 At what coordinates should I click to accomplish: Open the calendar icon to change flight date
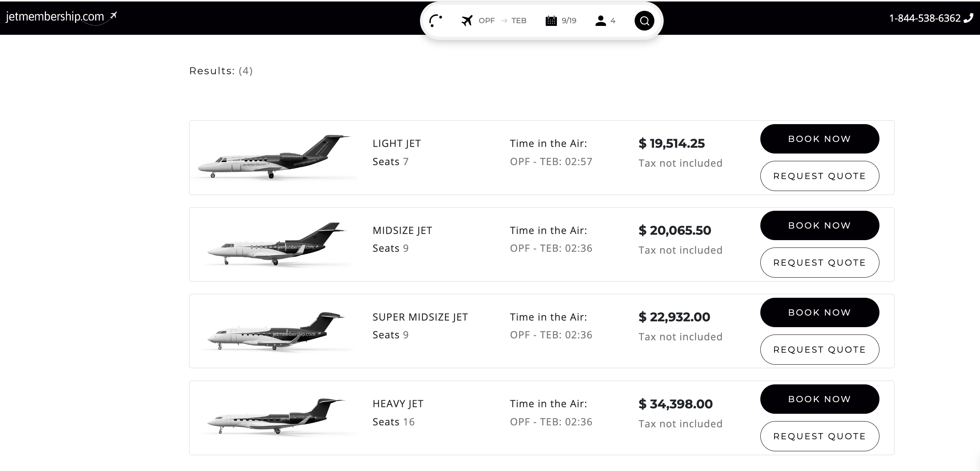point(551,20)
